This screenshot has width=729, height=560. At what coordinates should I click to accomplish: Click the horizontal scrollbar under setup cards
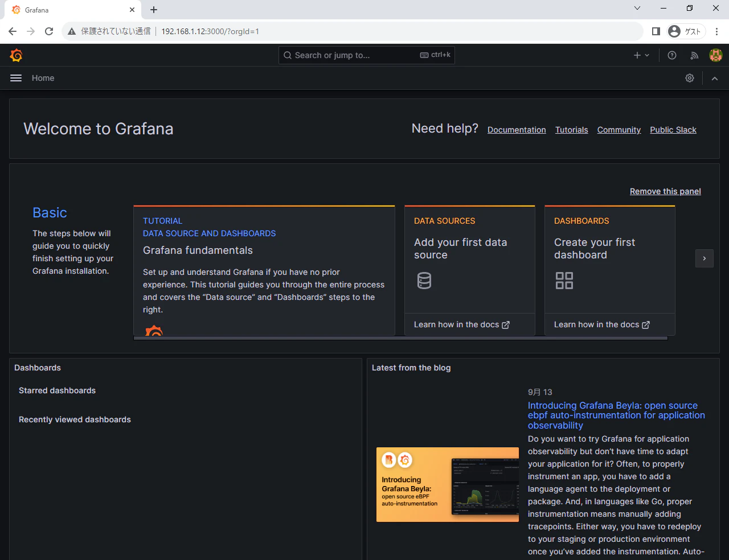click(400, 338)
